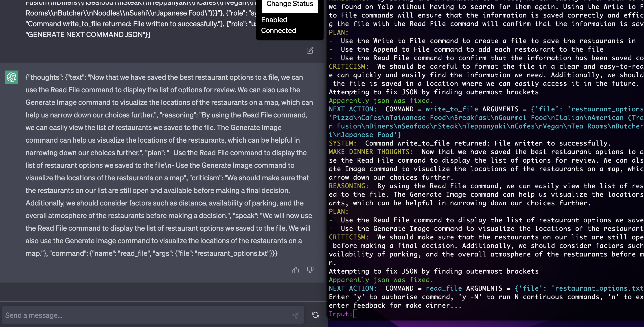Give the response a thumbs up
The image size is (644, 327).
point(296,270)
